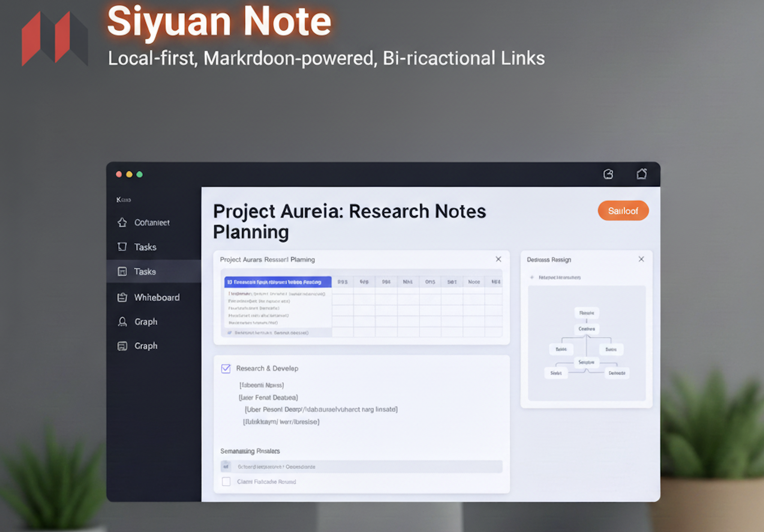Screen dimensions: 764x532
Task: Click the Nhl column header
Action: [408, 282]
